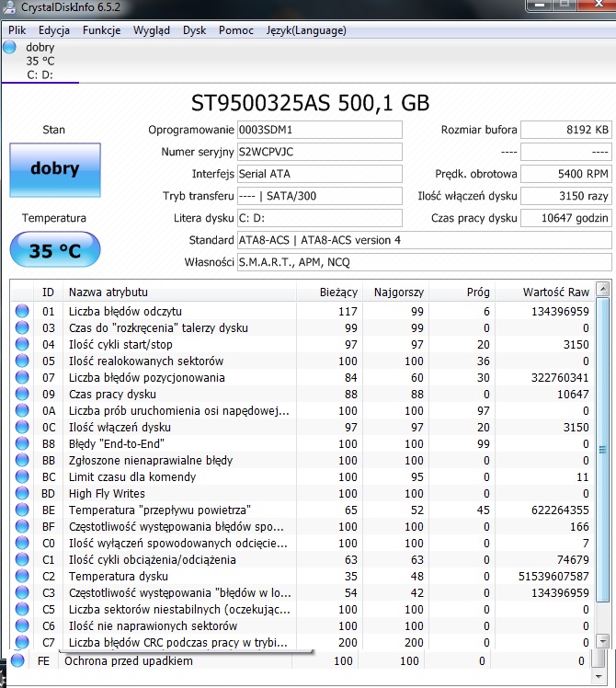
Task: Select the 'Liczba błędów odczytu' row name
Action: coord(125,312)
